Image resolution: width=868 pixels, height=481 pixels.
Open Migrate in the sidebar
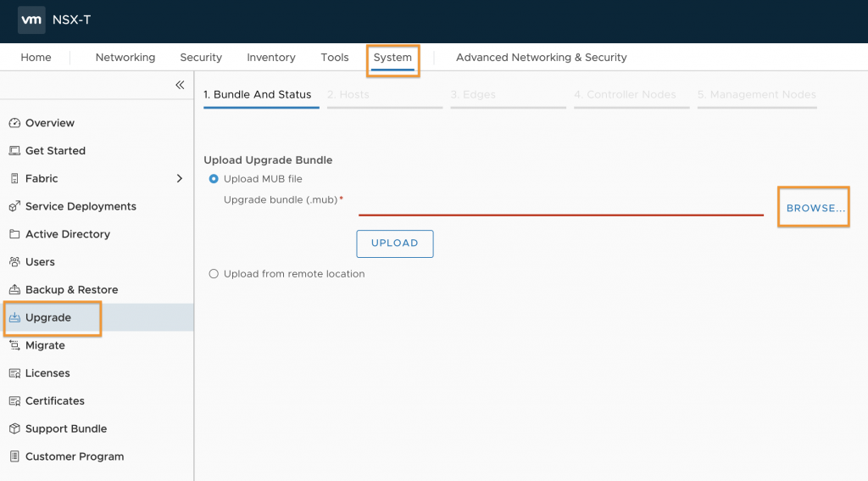pos(45,345)
